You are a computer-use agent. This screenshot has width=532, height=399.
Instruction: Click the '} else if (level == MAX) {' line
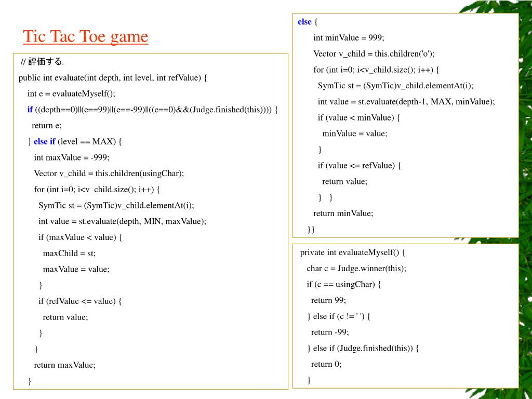click(x=75, y=142)
